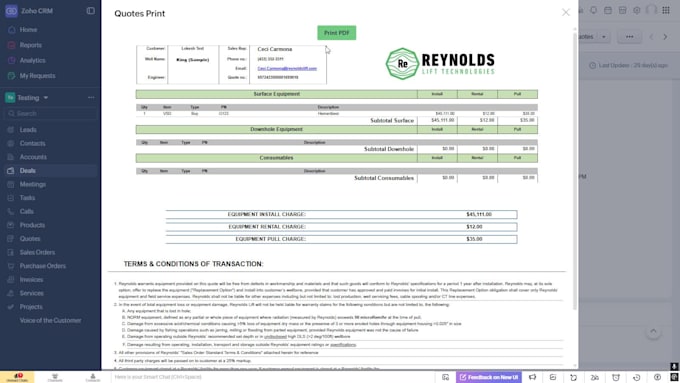Open the more options ellipsis button

pyautogui.click(x=629, y=37)
